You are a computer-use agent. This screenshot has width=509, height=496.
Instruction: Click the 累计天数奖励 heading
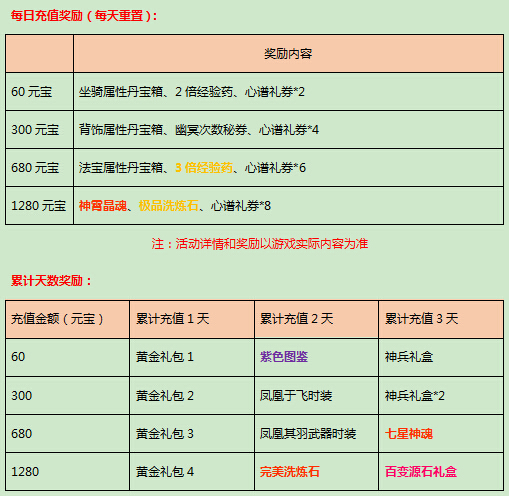point(51,281)
